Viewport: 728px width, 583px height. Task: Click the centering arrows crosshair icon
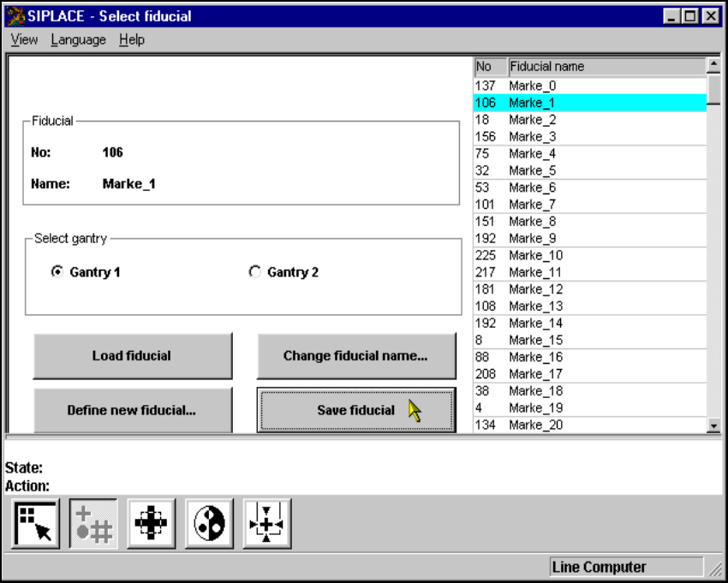[x=267, y=524]
